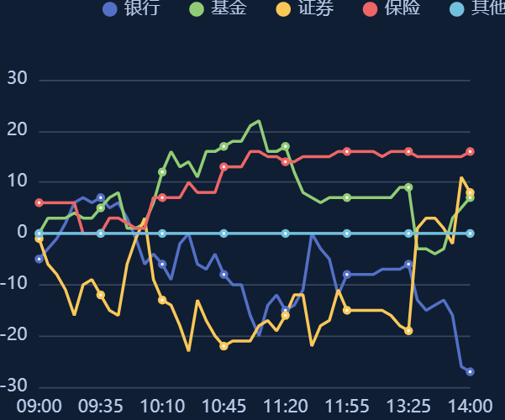Viewport: 505px width, 420px height.
Task: Click the light blue 其他 legend dot
Action: (x=457, y=9)
